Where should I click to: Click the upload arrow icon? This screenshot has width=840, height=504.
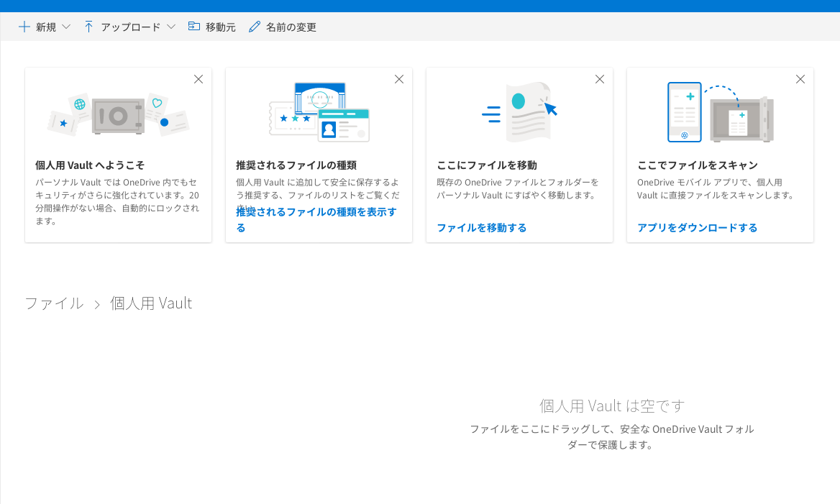click(89, 27)
